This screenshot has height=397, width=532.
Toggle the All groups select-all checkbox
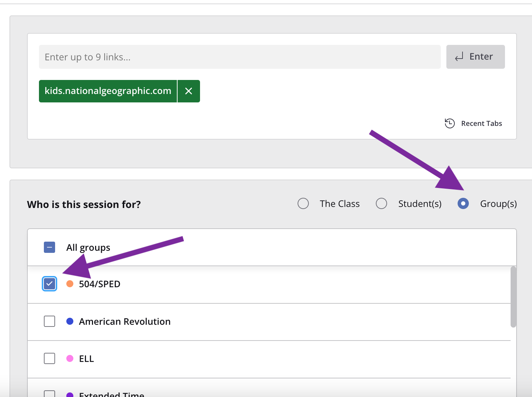[x=49, y=247]
